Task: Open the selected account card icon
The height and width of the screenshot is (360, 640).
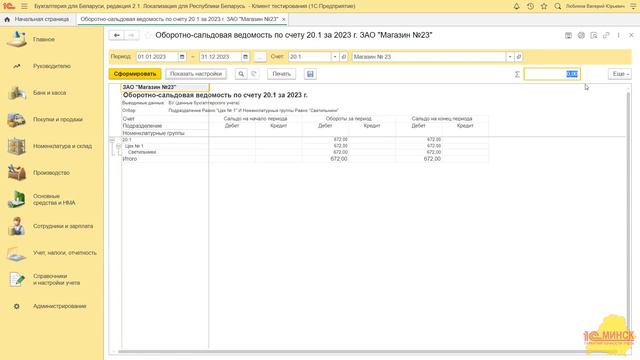Action: click(344, 57)
